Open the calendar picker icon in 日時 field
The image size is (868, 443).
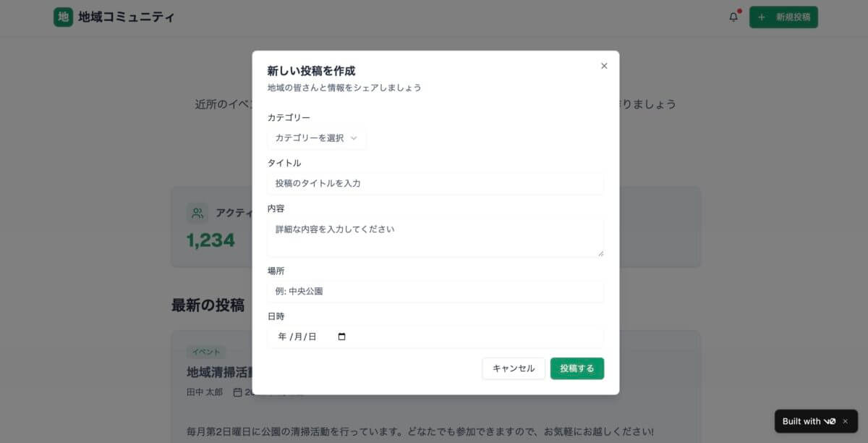coord(342,337)
